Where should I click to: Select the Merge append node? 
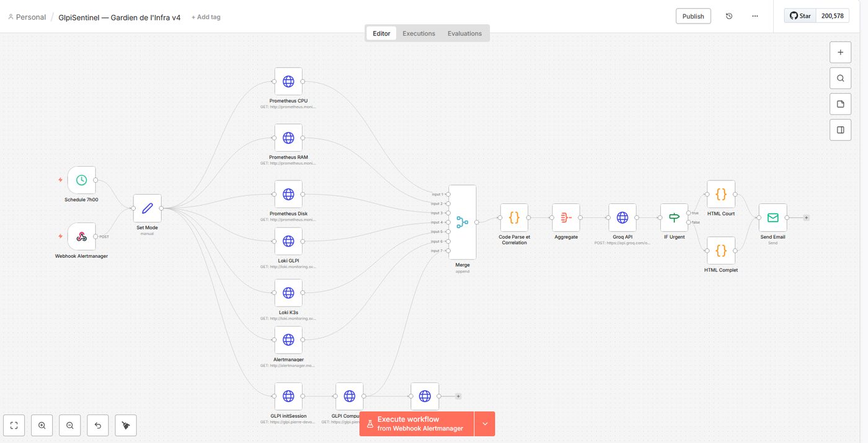(462, 222)
